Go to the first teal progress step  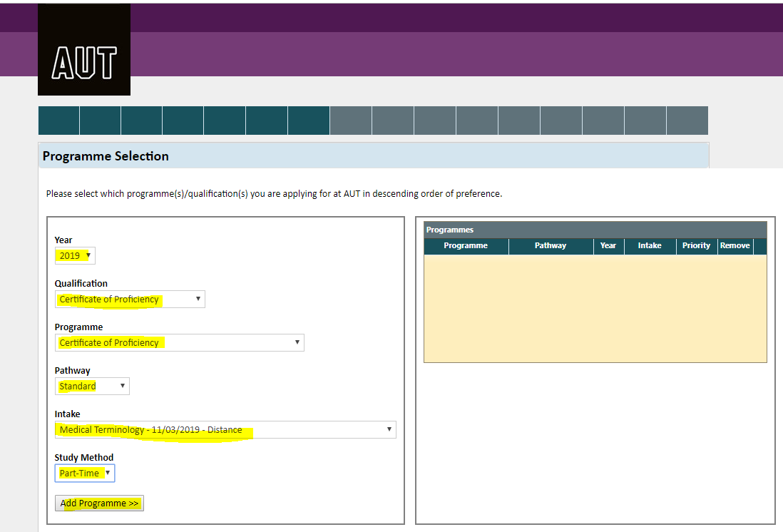[58, 121]
